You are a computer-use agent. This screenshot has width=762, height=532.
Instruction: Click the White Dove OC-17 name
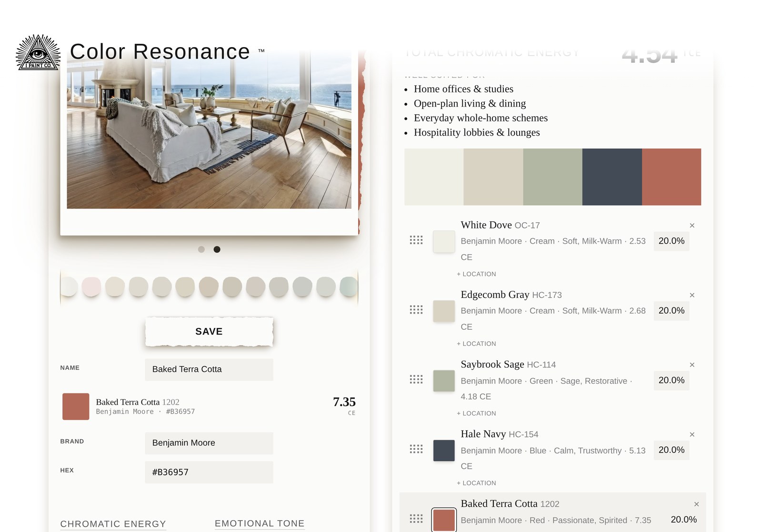pyautogui.click(x=500, y=225)
